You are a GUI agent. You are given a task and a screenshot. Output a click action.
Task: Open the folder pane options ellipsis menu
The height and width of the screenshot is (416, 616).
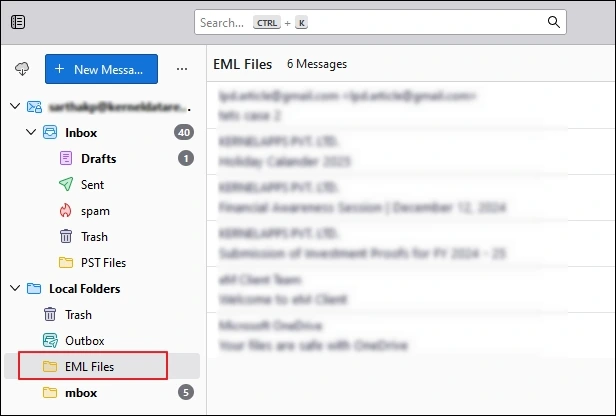pos(181,69)
